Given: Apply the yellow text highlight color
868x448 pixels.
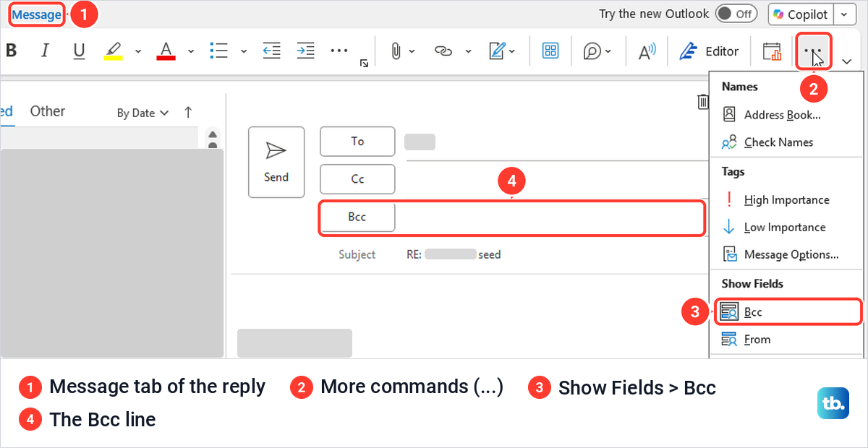Looking at the screenshot, I should [x=113, y=51].
